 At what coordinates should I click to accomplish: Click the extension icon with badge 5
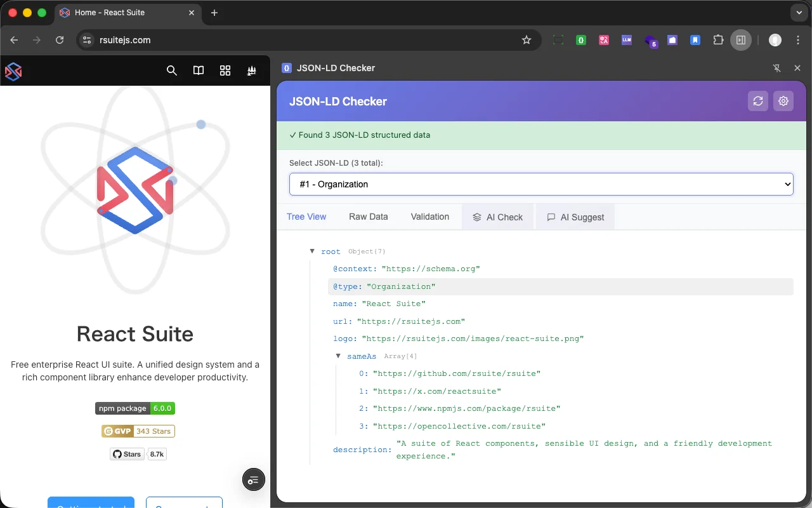point(650,41)
